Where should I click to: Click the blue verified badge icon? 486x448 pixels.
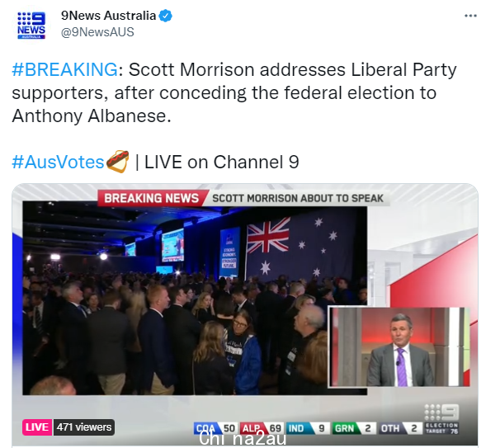pyautogui.click(x=166, y=16)
